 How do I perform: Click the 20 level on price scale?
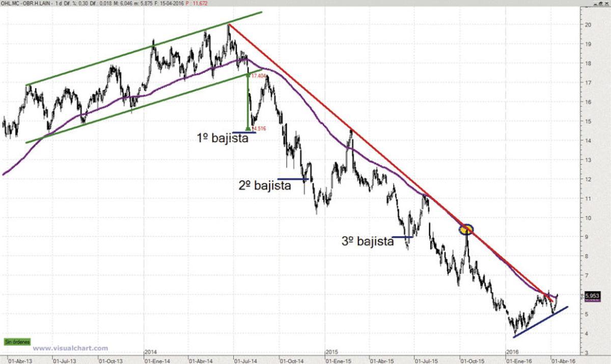tap(587, 24)
